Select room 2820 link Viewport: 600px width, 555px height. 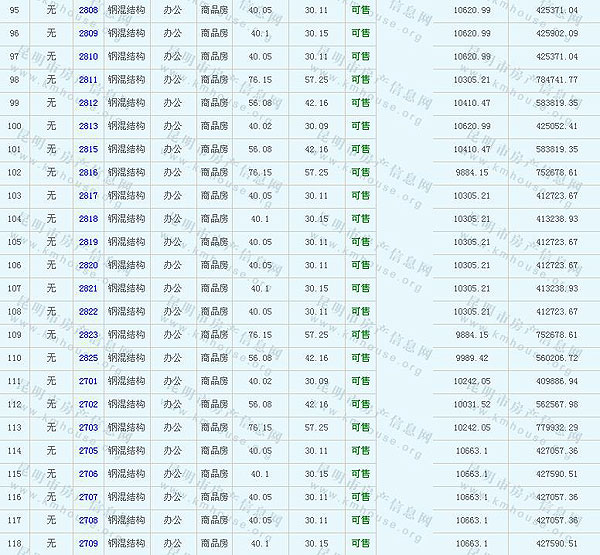(x=88, y=265)
